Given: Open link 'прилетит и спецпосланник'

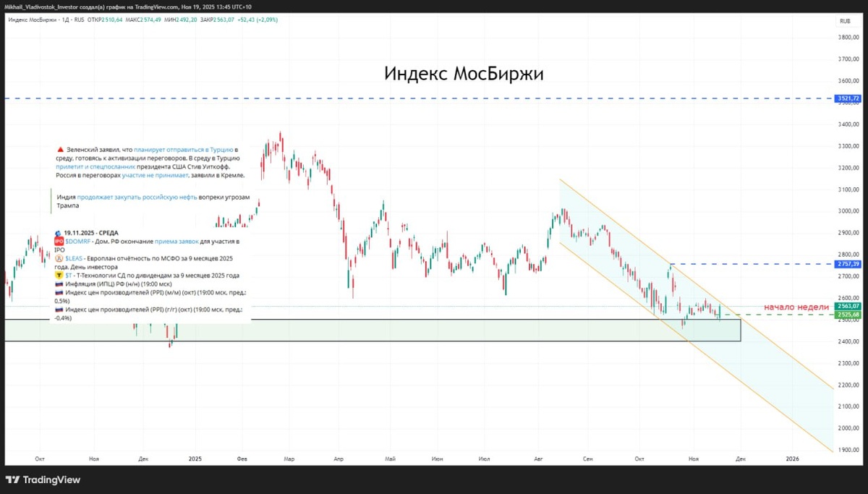Looking at the screenshot, I should click(95, 166).
